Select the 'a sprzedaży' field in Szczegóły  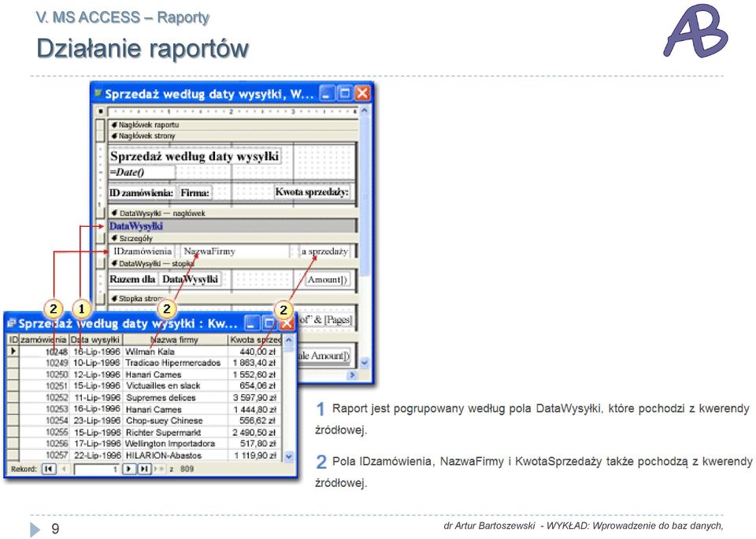click(324, 251)
